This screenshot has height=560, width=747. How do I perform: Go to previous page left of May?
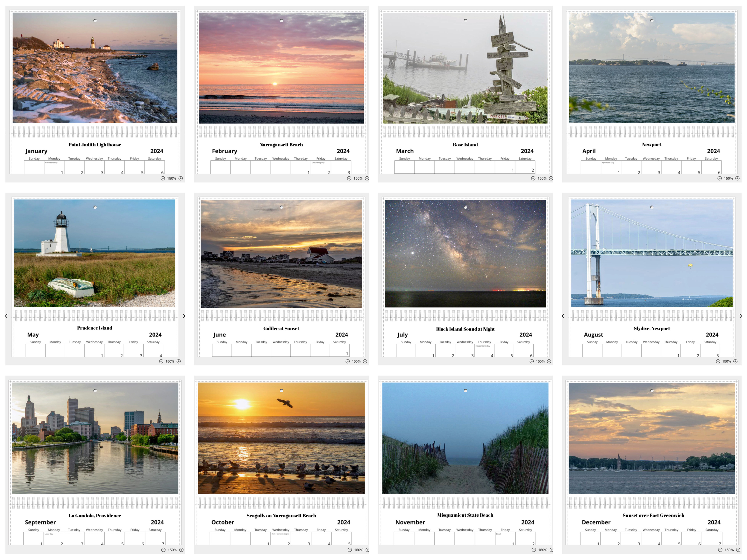click(6, 316)
